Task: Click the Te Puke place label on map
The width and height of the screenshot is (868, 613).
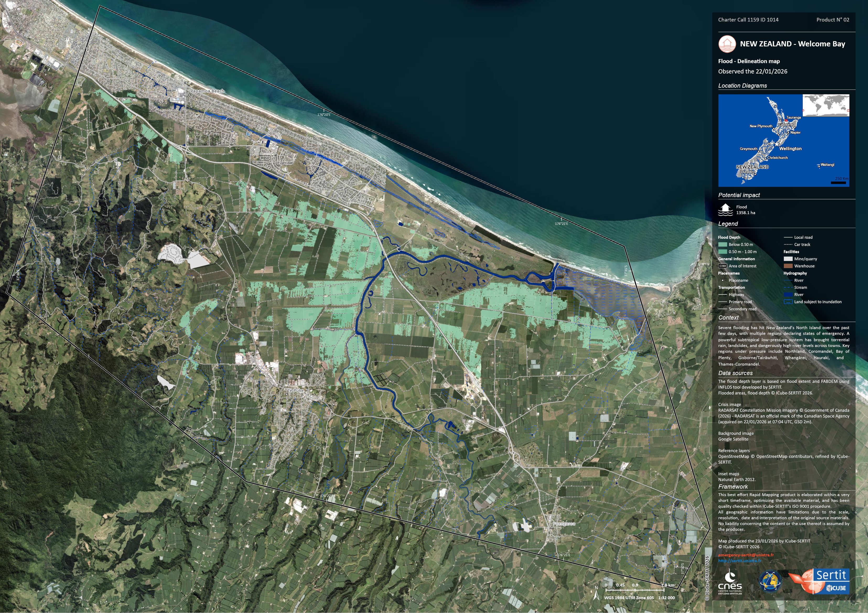Action: point(295,390)
